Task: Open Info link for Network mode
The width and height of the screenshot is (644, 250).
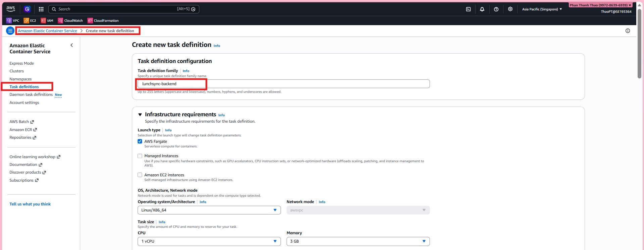Action: tap(322, 202)
